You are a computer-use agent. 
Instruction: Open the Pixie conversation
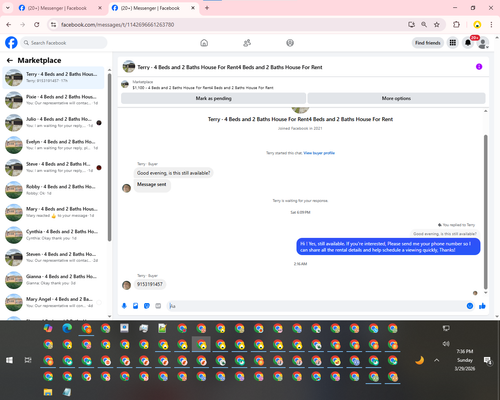pos(53,100)
